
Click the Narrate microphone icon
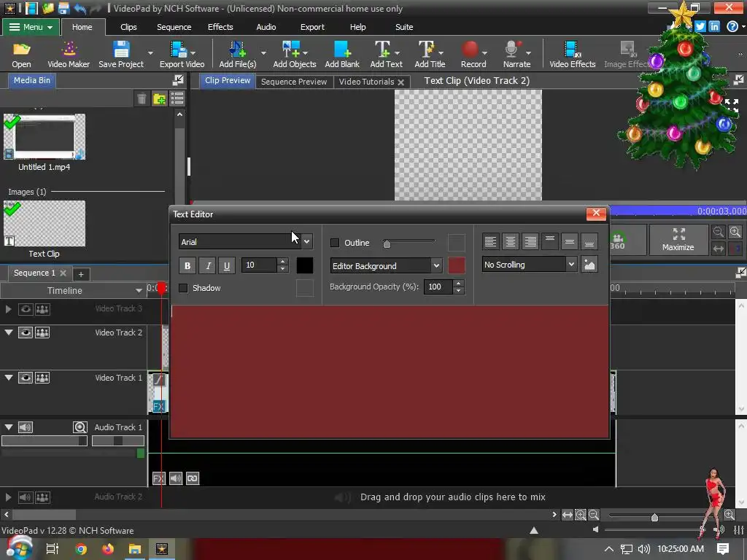pos(516,54)
